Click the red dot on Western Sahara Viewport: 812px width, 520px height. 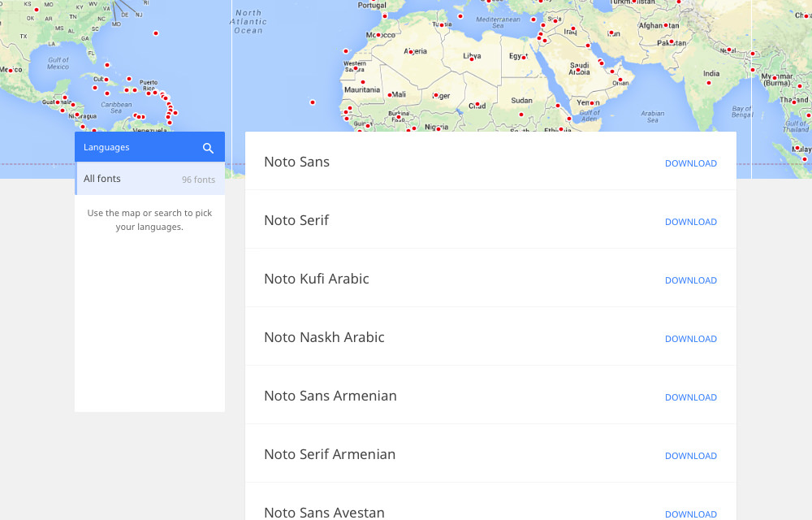[356, 68]
